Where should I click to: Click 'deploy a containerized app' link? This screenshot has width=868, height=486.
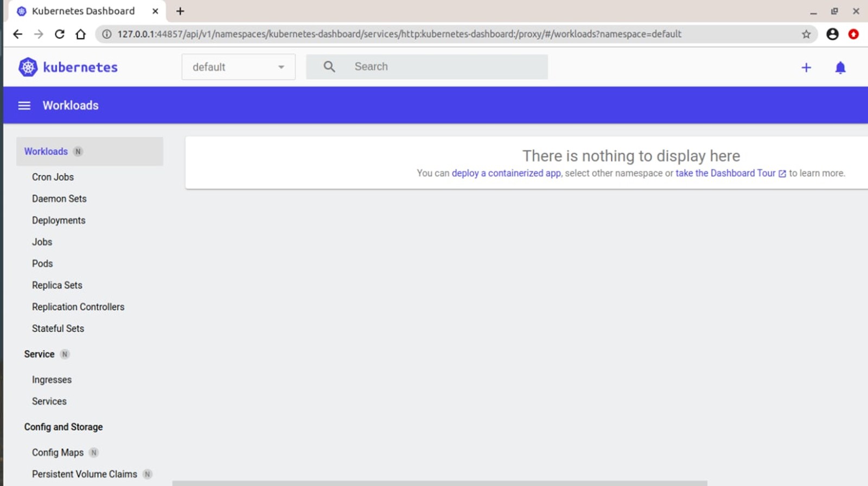tap(506, 173)
